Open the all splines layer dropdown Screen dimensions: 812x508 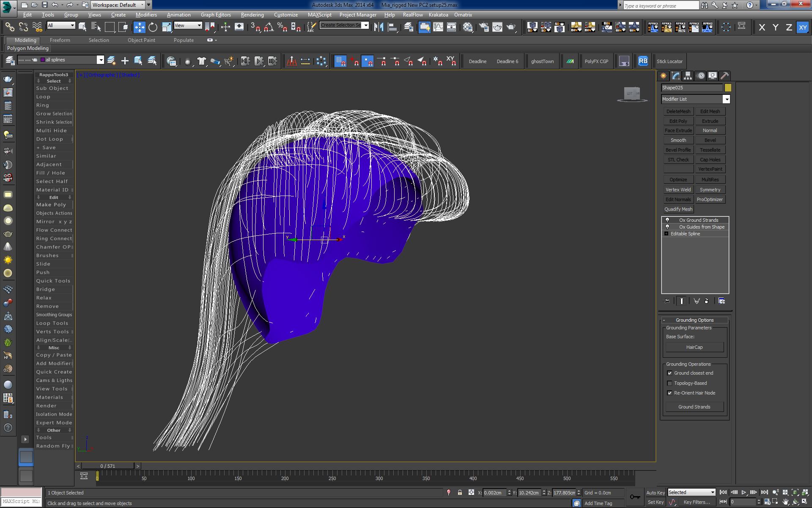point(100,60)
